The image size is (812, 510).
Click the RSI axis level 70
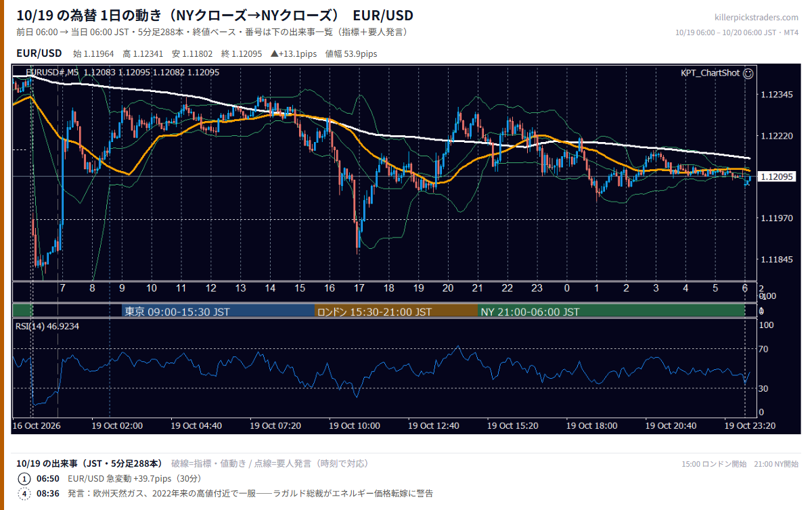(x=764, y=349)
